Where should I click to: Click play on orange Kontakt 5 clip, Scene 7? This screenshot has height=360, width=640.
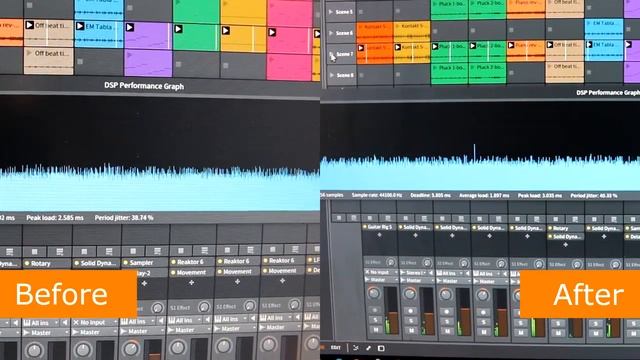pos(361,48)
